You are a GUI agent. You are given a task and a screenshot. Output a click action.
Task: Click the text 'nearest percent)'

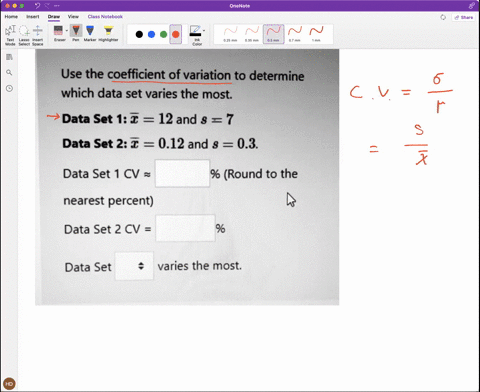[x=108, y=201]
